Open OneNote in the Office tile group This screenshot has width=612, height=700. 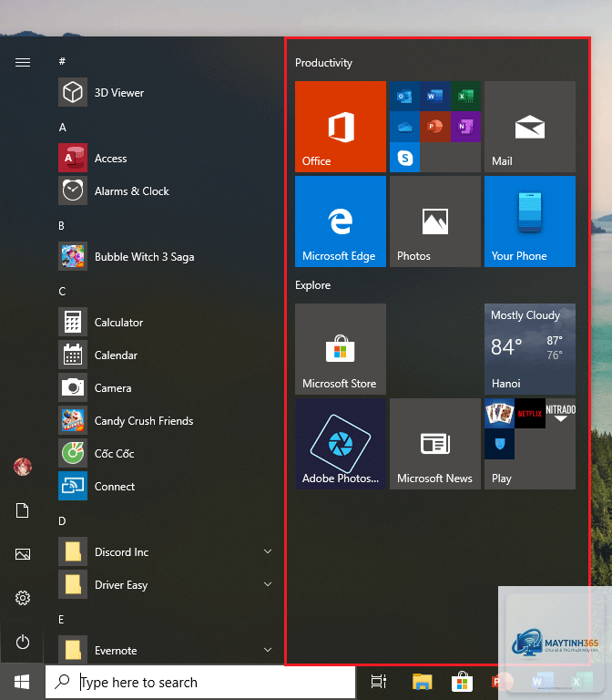465,127
